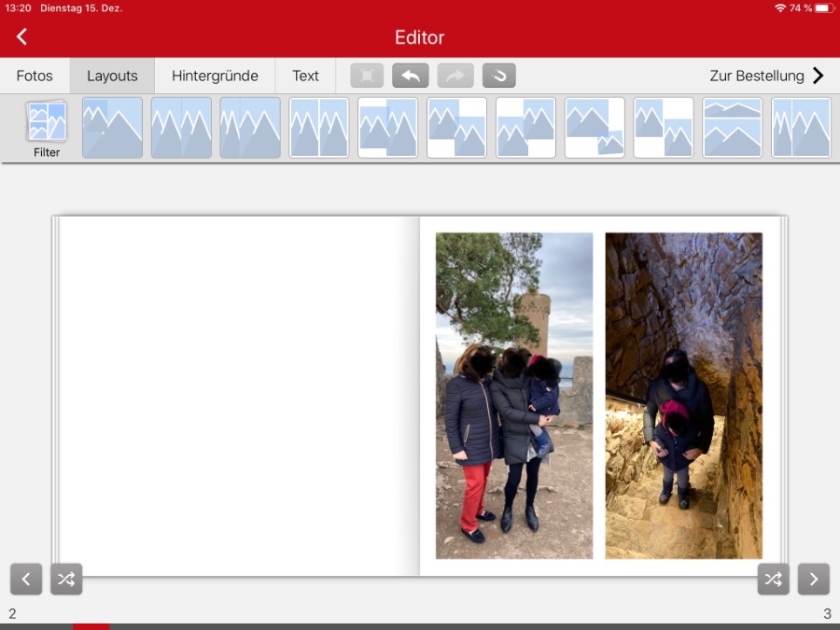
Task: Open the Fotos tab
Action: pyautogui.click(x=35, y=76)
